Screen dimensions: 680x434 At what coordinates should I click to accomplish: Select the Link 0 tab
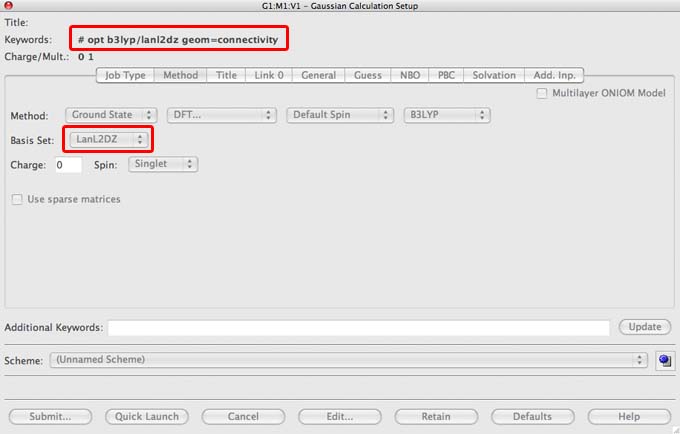pyautogui.click(x=267, y=75)
